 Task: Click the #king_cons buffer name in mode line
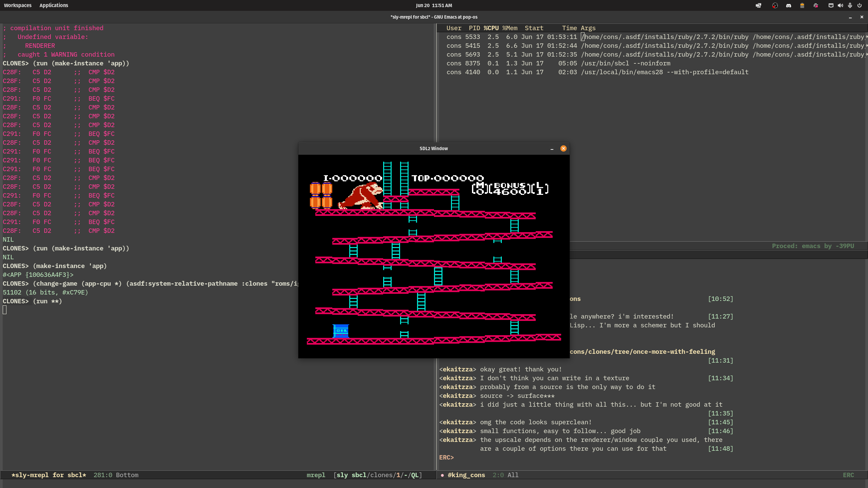point(466,475)
